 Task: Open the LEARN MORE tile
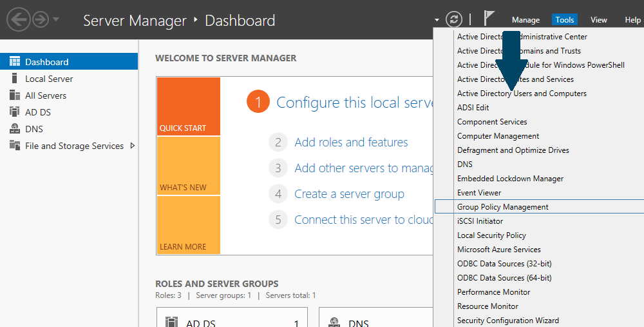(x=189, y=224)
